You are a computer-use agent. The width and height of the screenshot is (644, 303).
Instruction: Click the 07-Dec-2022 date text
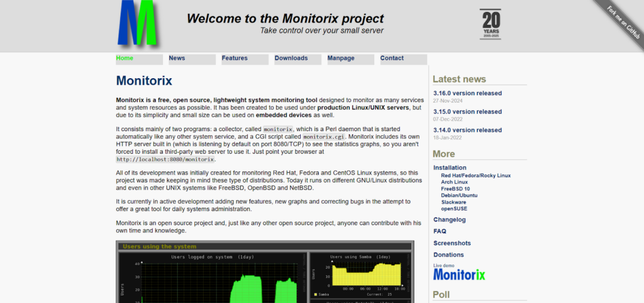[448, 119]
